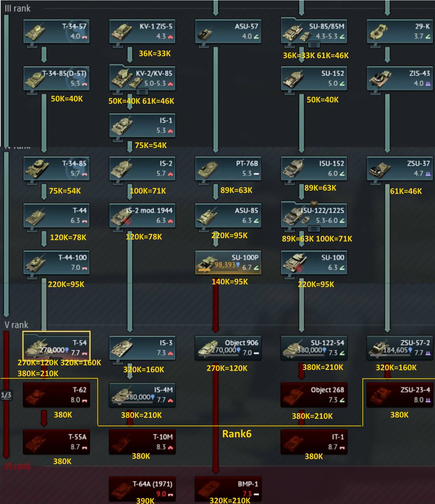Click the IS-2 heavy tank class icon
Viewport: 435px width, 504px height.
tap(171, 174)
